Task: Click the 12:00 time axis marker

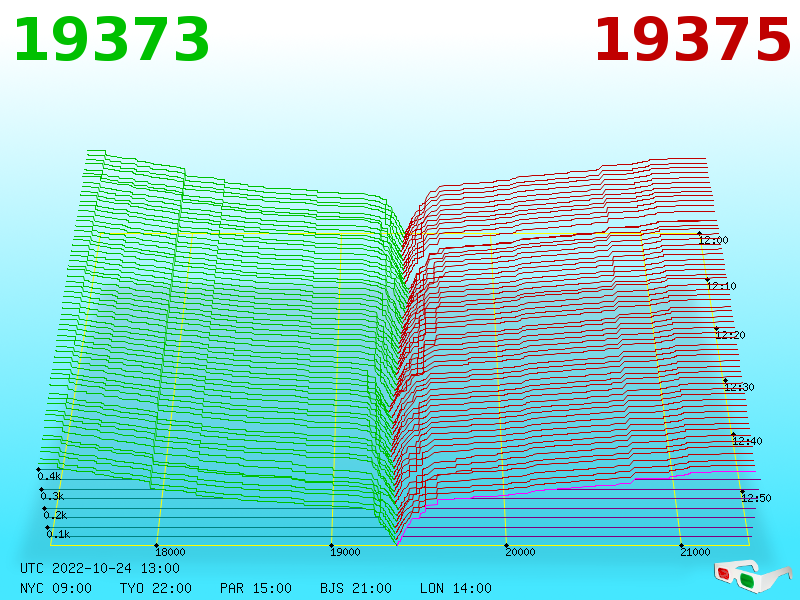Action: pyautogui.click(x=714, y=240)
